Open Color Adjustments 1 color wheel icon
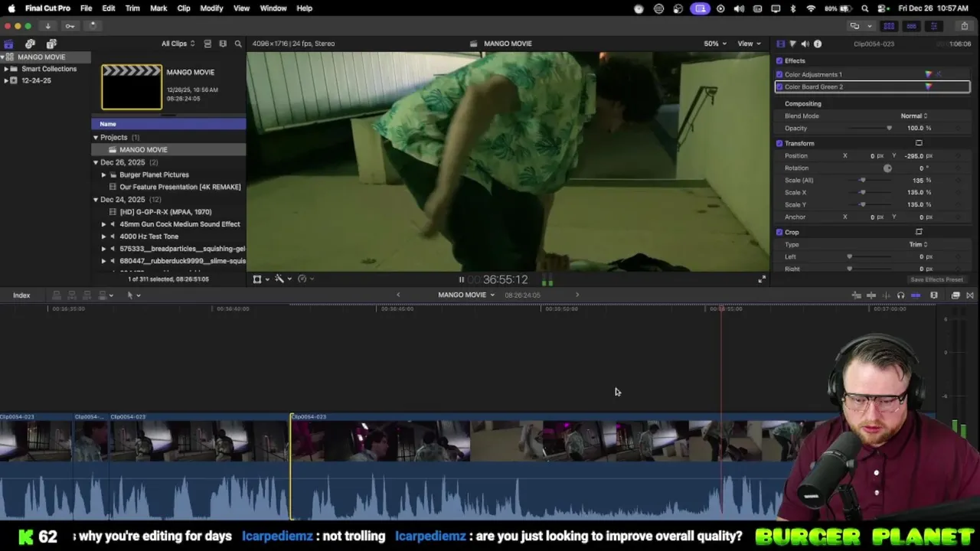This screenshot has height=551, width=980. (929, 74)
